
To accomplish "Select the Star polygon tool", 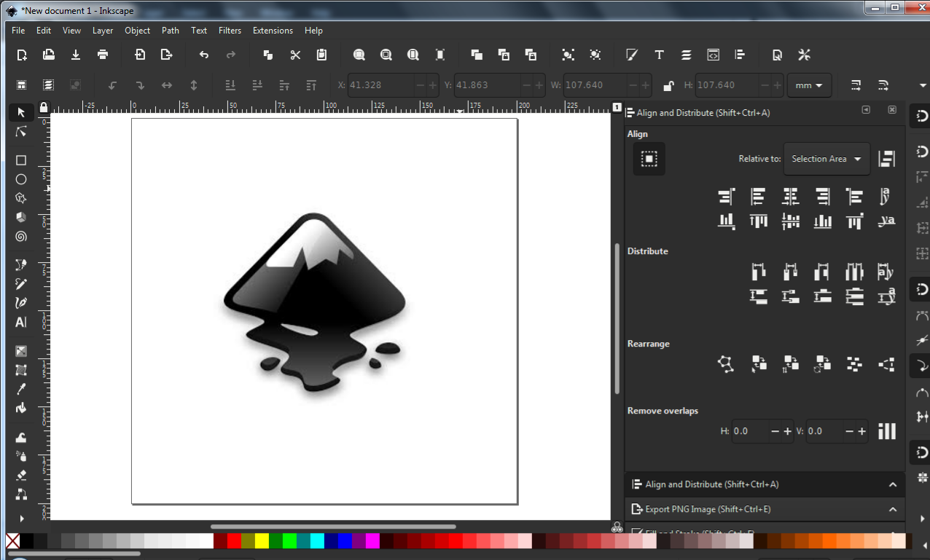I will (21, 198).
